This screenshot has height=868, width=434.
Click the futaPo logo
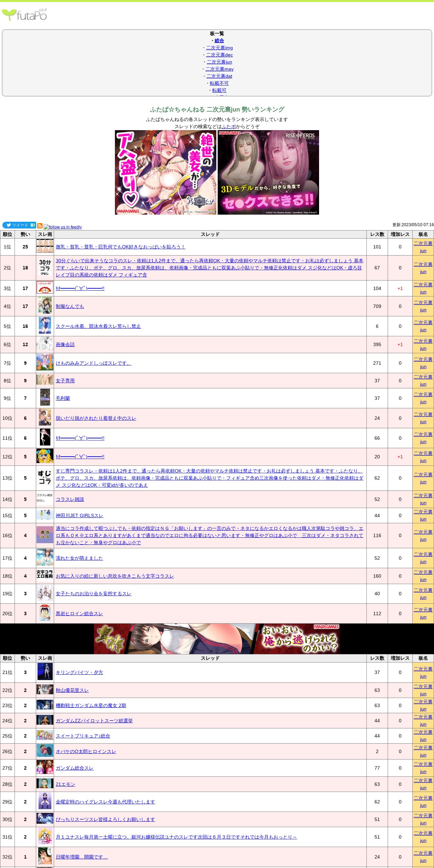24,15
